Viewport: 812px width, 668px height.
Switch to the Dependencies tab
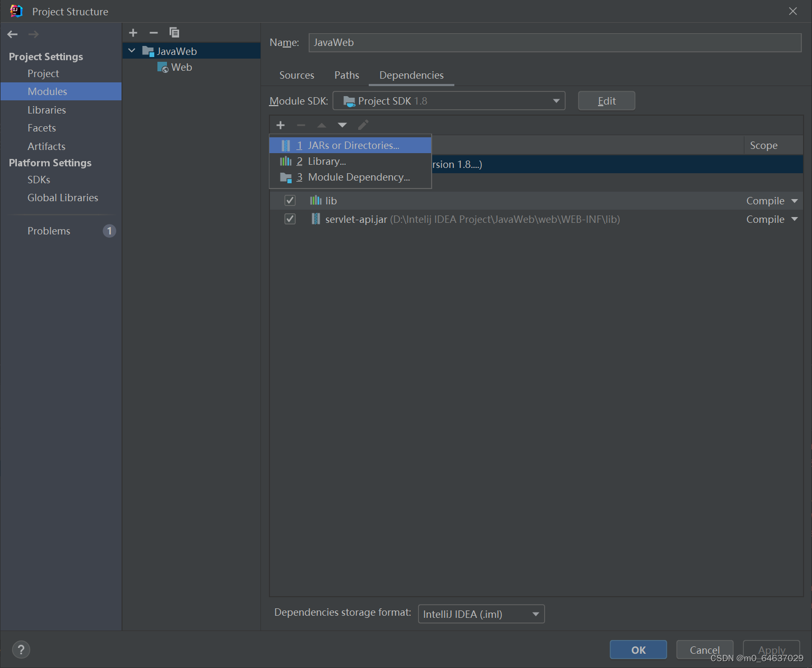pos(412,75)
